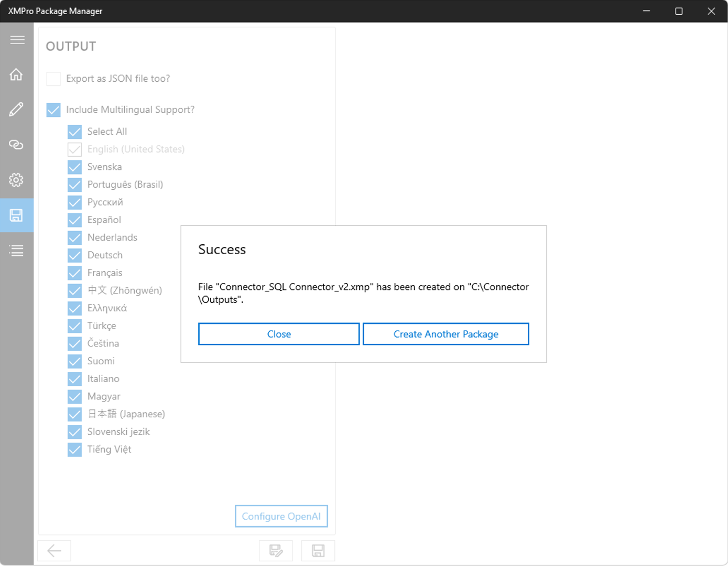
Task: Maximize the XMPro Package Manager window
Action: tap(679, 11)
